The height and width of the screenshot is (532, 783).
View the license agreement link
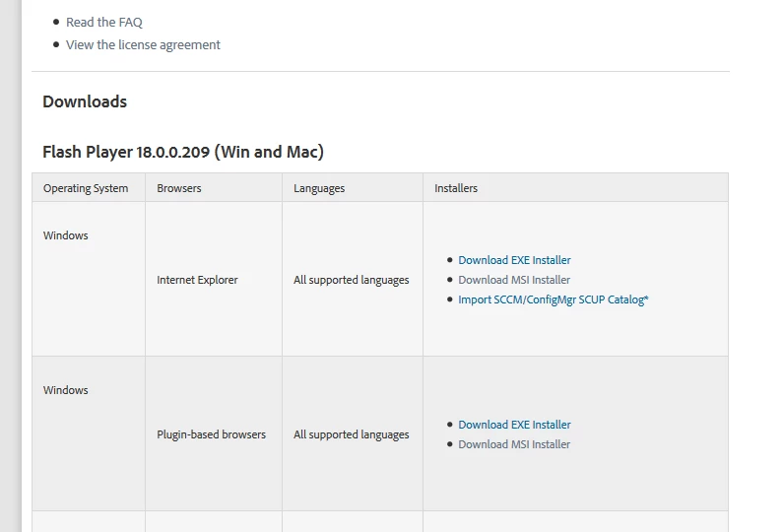click(x=143, y=45)
